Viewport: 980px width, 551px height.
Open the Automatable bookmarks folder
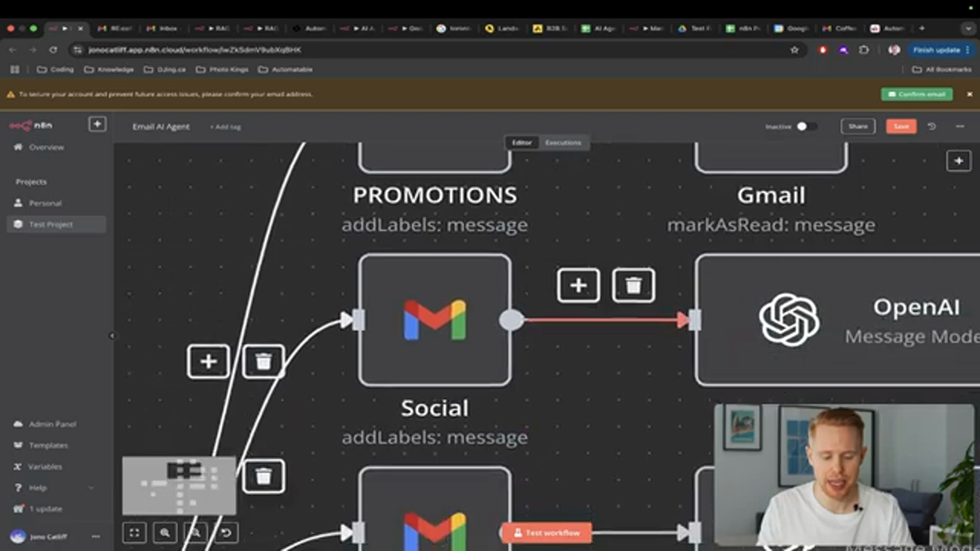286,70
